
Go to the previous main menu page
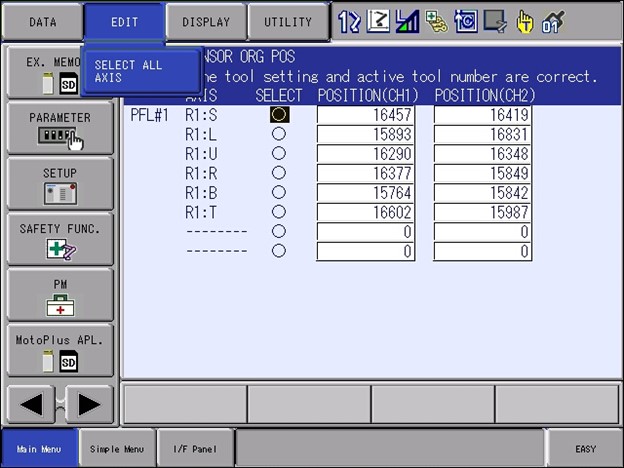tap(32, 405)
